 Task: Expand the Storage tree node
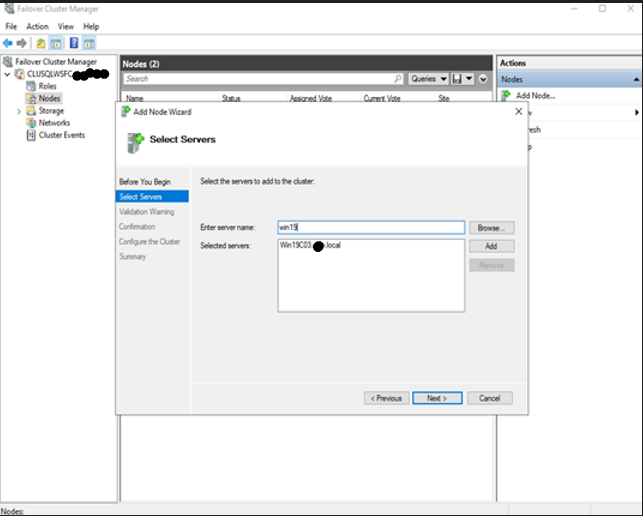point(19,111)
